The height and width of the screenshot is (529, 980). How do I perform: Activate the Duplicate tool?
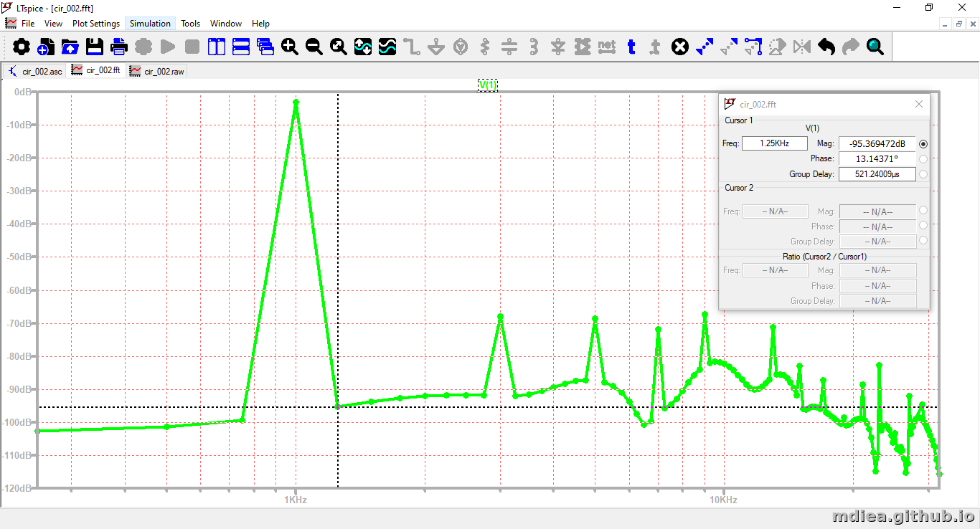tap(705, 47)
